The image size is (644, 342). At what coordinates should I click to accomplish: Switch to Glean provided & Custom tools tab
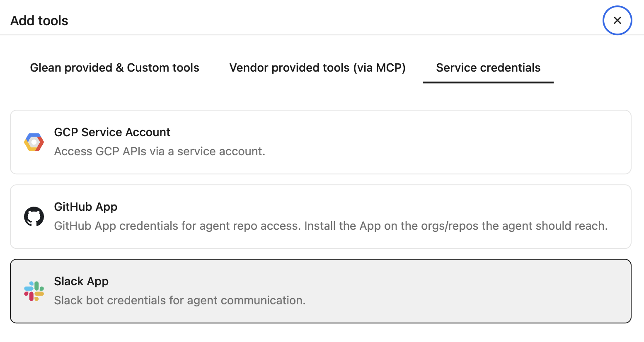(115, 67)
